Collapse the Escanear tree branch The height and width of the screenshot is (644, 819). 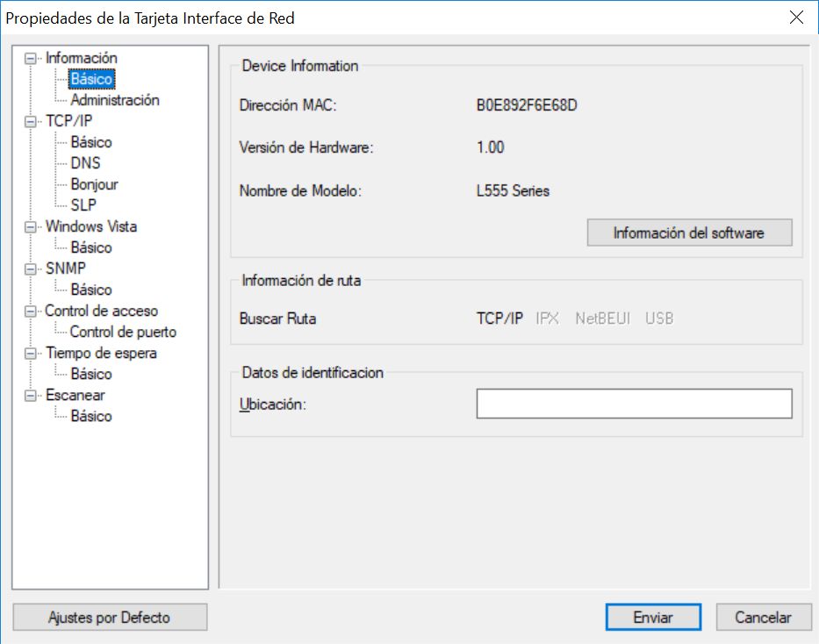[29, 395]
